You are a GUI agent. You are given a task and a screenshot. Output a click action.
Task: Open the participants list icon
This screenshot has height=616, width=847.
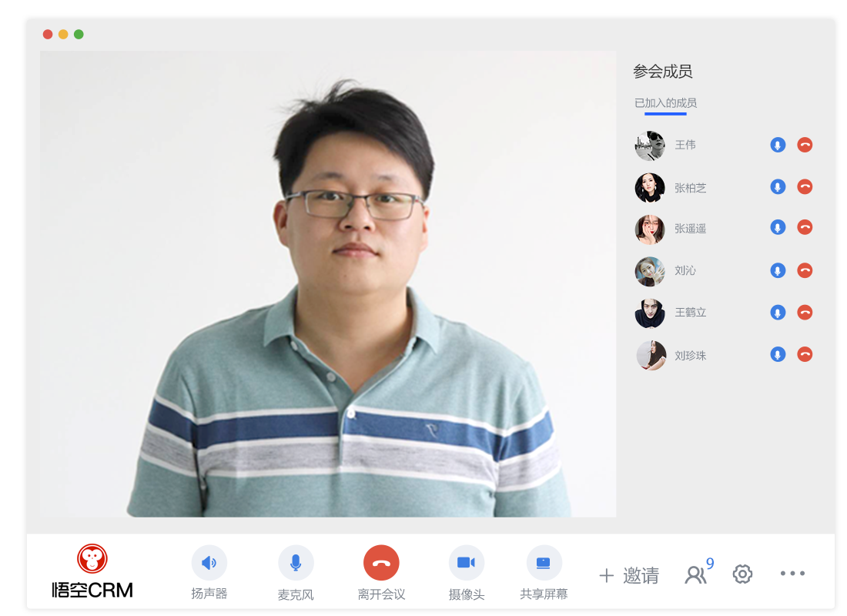coord(695,574)
